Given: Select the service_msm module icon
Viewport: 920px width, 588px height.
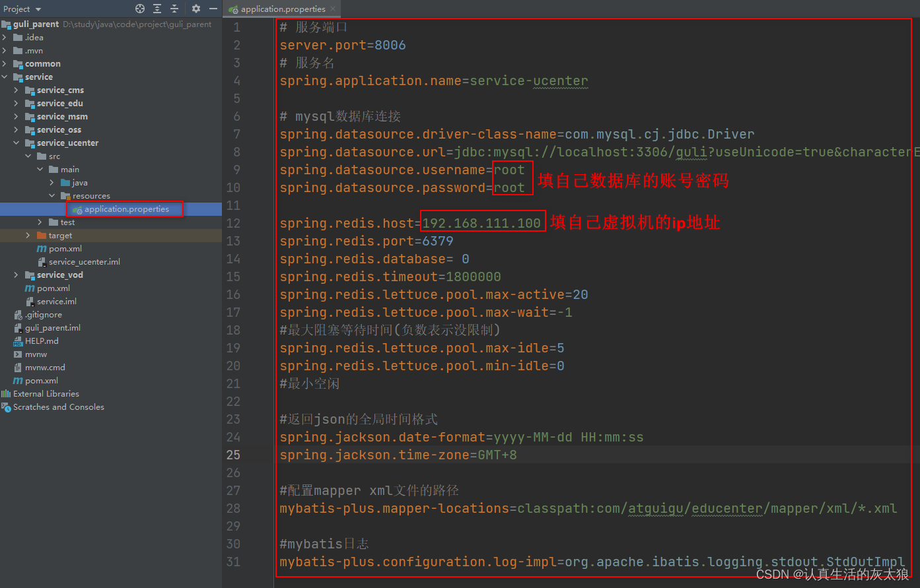Looking at the screenshot, I should tap(30, 117).
